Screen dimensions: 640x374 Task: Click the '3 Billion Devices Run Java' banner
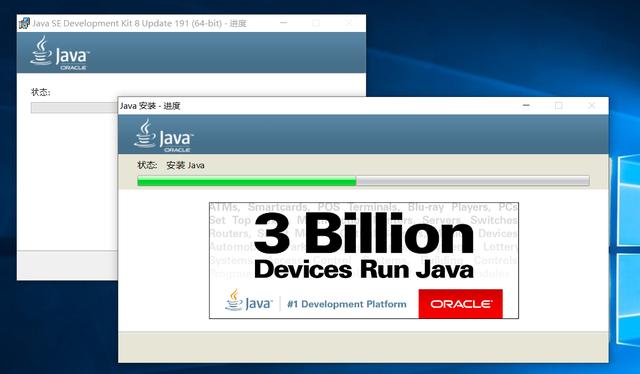tap(364, 260)
